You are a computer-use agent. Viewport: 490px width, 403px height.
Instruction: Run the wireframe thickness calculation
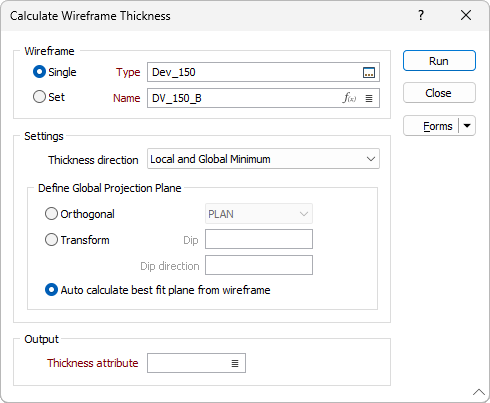click(x=439, y=61)
